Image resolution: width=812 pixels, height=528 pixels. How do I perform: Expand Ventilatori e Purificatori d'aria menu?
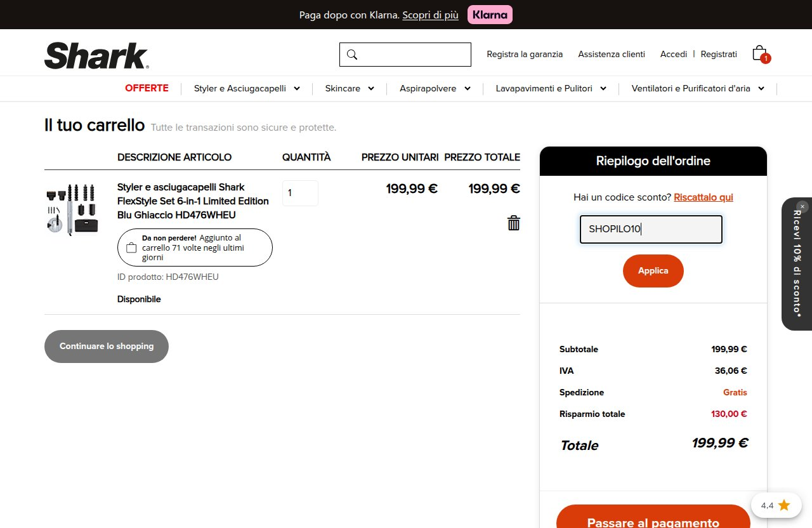click(698, 89)
